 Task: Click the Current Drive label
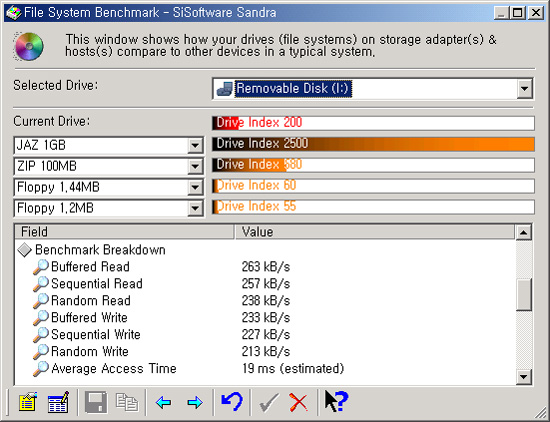coord(52,121)
